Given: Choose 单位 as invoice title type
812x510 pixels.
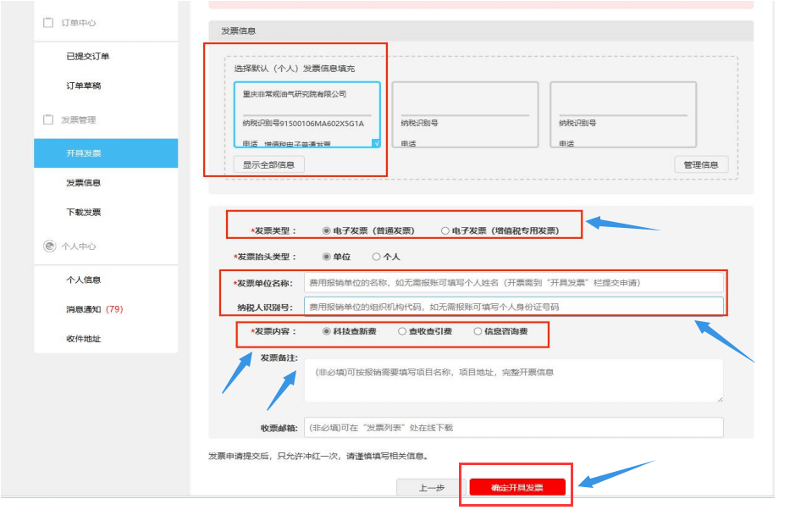Looking at the screenshot, I should pos(327,257).
